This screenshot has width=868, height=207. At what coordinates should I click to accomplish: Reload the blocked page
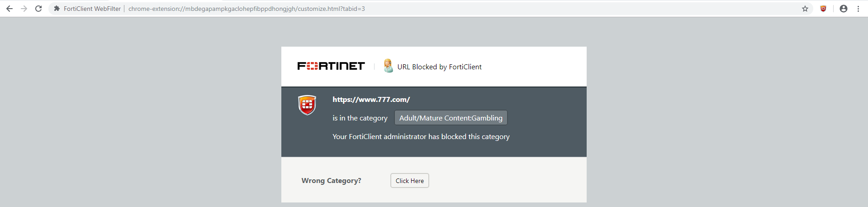38,9
